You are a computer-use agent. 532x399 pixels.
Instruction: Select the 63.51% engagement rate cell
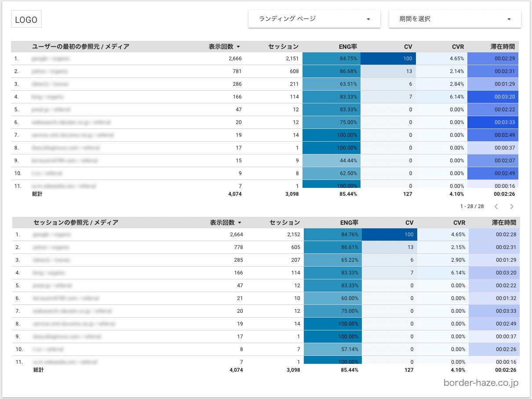[x=332, y=84]
